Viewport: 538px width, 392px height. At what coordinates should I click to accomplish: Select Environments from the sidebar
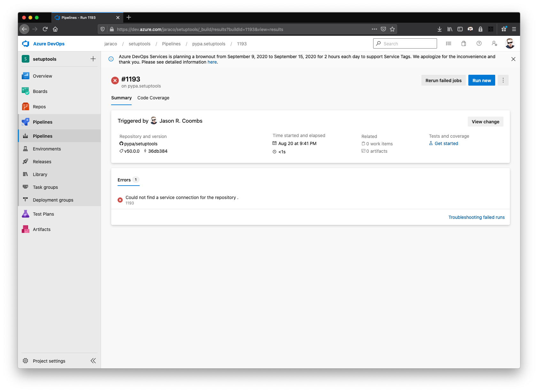[47, 149]
